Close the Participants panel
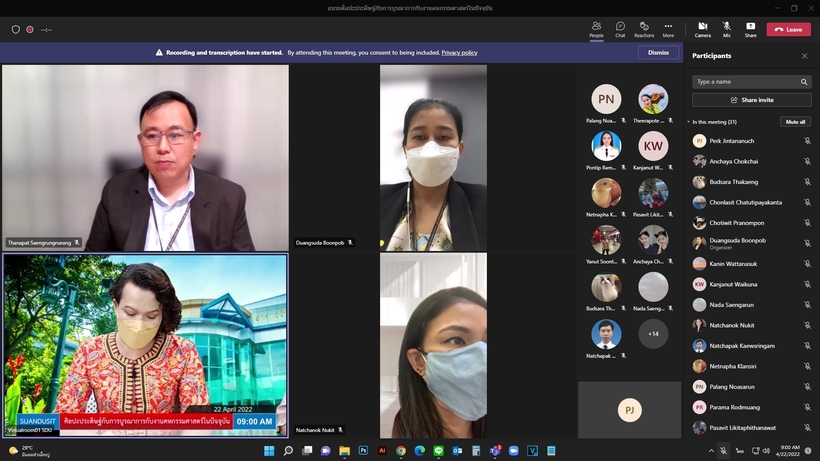Viewport: 820px width, 461px height. [804, 56]
